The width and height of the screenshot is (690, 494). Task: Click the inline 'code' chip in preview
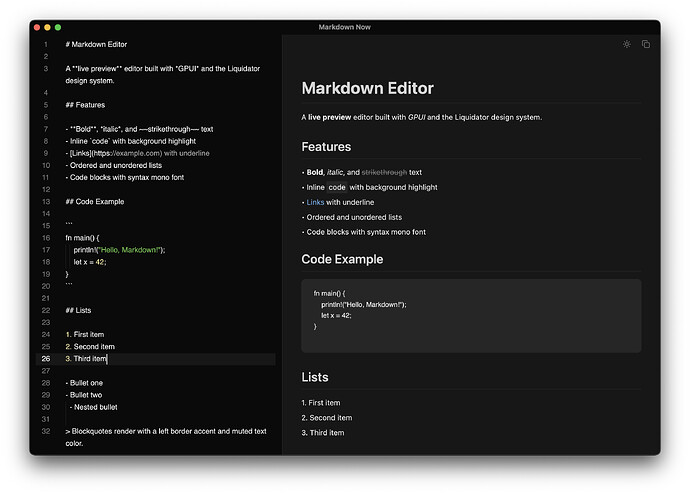[x=337, y=187]
